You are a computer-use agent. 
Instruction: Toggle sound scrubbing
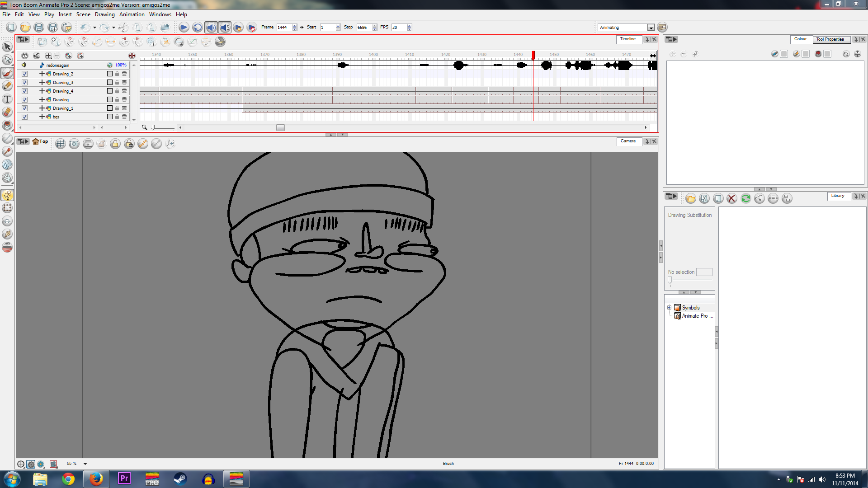(225, 28)
